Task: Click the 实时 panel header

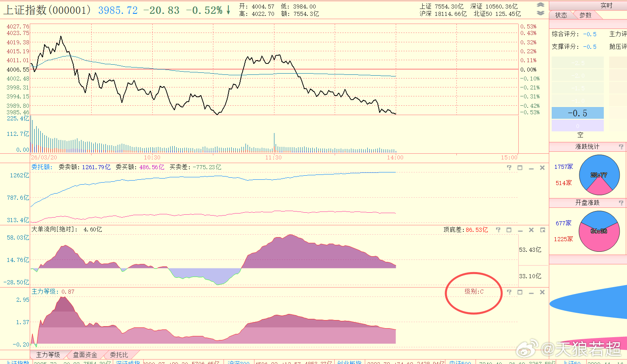Action: point(606,5)
